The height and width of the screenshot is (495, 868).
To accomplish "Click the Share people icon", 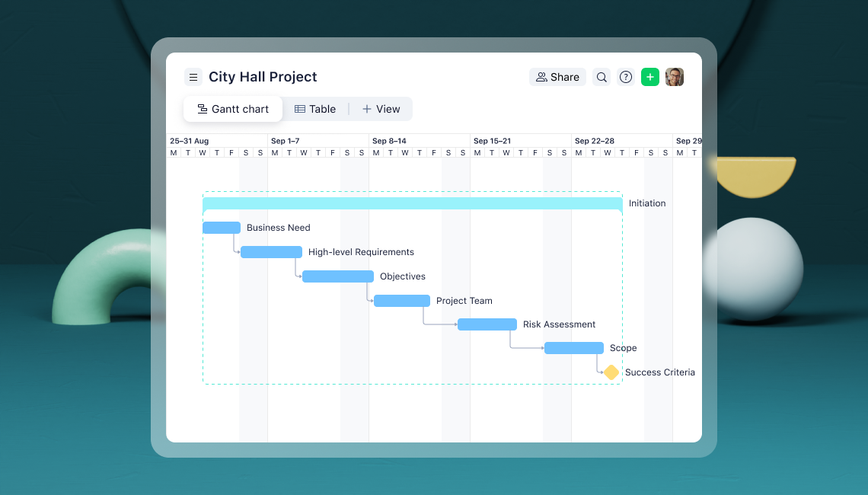I will pyautogui.click(x=541, y=77).
